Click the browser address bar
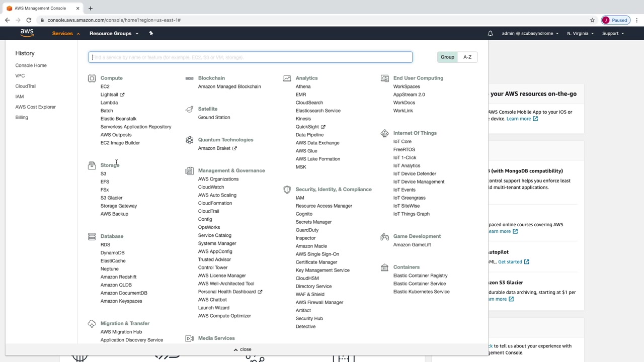 click(312, 20)
